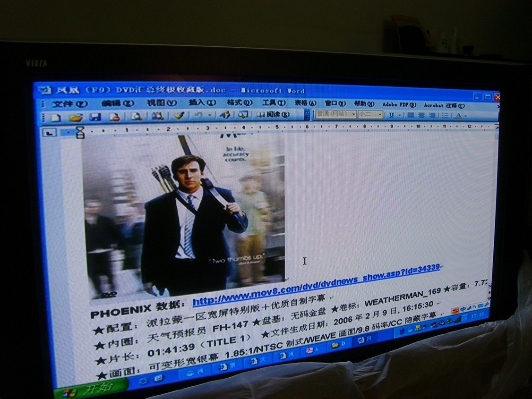Viewport: 532px width, 399px height.
Task: Expand the style dropdown 普通(网站)
Action: pyautogui.click(x=353, y=114)
